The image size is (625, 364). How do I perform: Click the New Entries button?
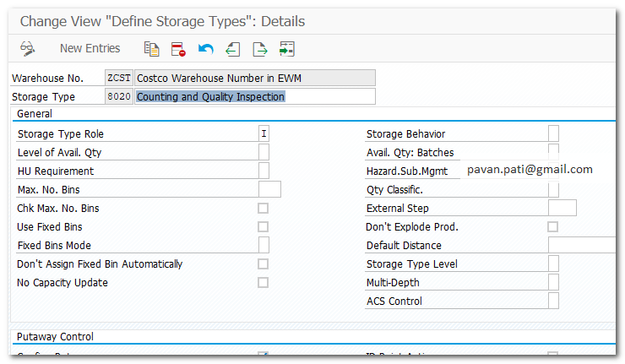[x=90, y=48]
